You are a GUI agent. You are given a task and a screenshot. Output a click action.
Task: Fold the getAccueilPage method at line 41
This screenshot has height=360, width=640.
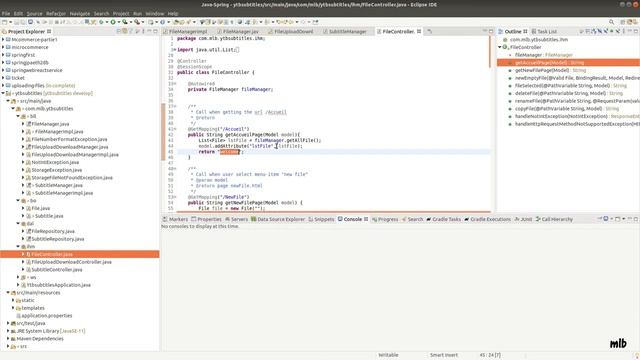tap(175, 129)
